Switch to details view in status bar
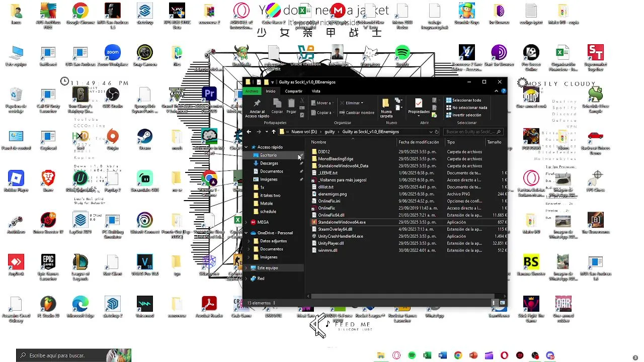 pyautogui.click(x=495, y=303)
